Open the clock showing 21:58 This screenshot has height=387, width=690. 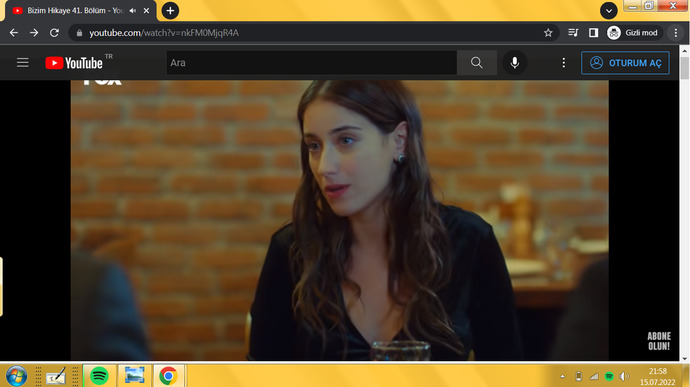[x=657, y=376]
